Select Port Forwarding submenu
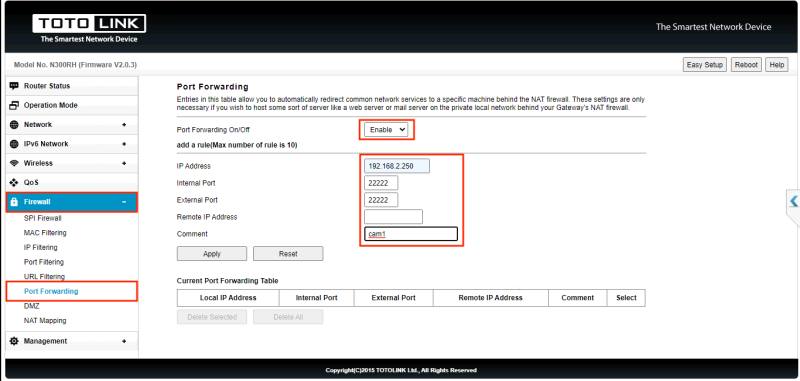 [x=51, y=291]
